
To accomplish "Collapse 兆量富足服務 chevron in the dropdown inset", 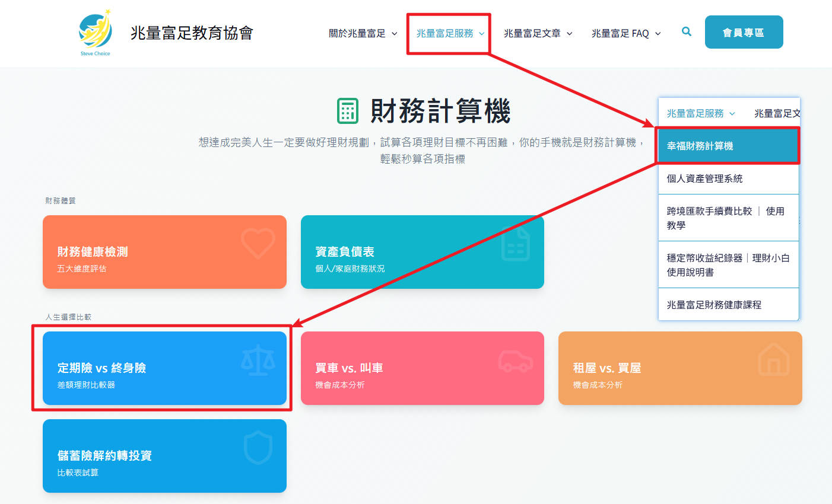I will tap(732, 114).
